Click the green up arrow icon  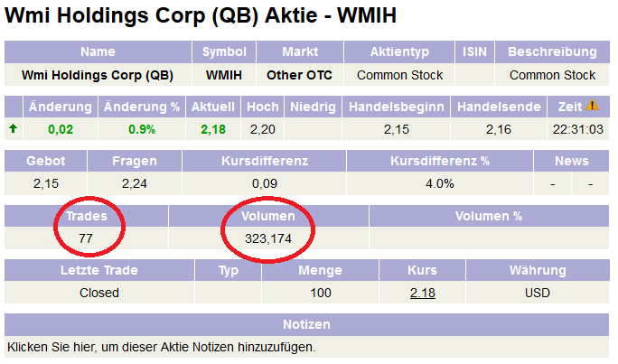[13, 129]
